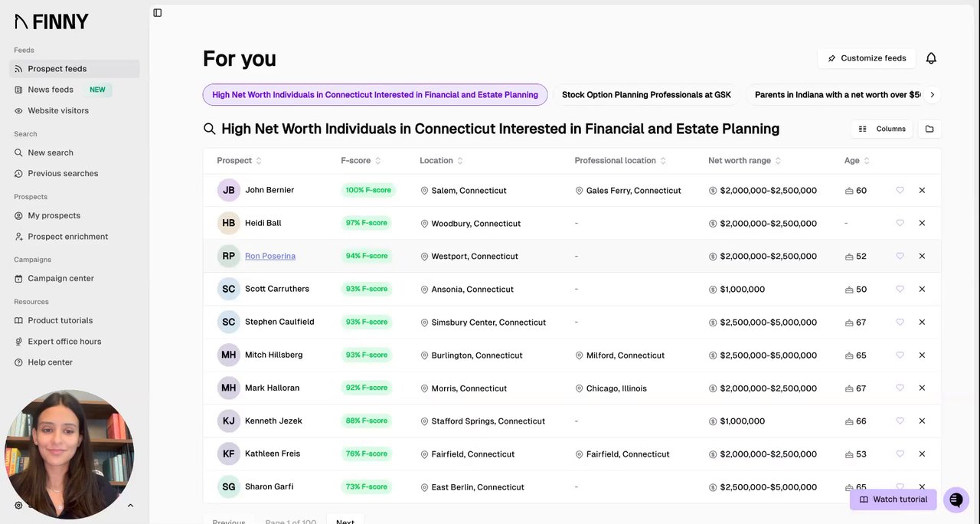
Task: Switch to Stock Option Planning Professionals feed
Action: click(x=646, y=95)
